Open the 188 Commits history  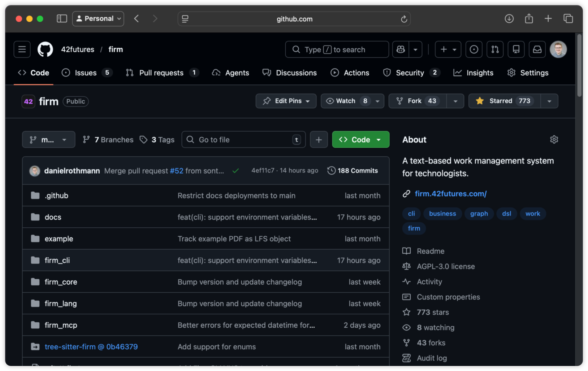tap(353, 171)
